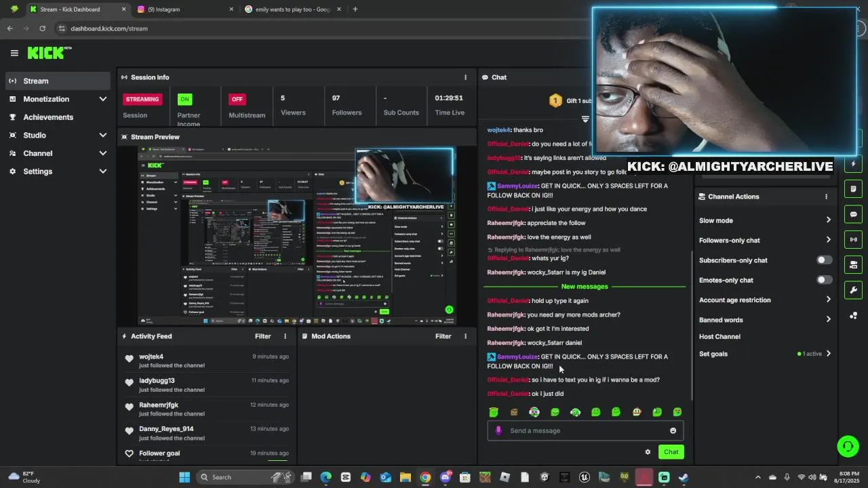Click the wrench tools icon in the right rail
868x488 pixels.
coord(853,290)
